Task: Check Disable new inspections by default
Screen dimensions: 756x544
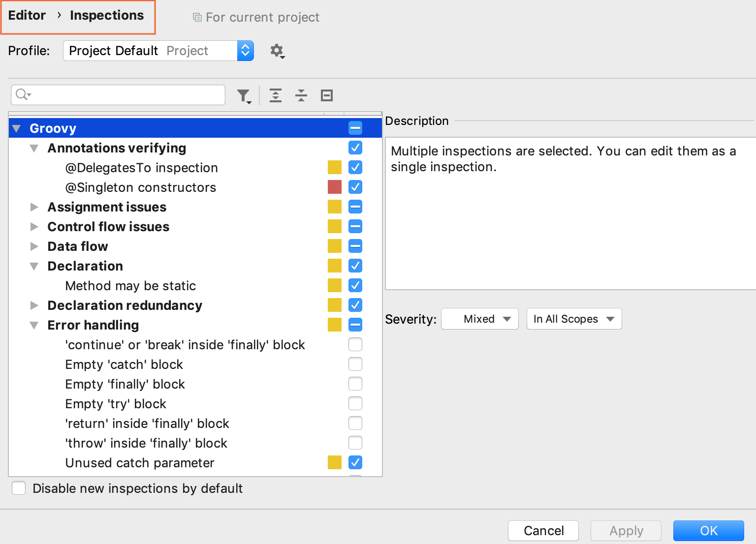Action: tap(18, 488)
